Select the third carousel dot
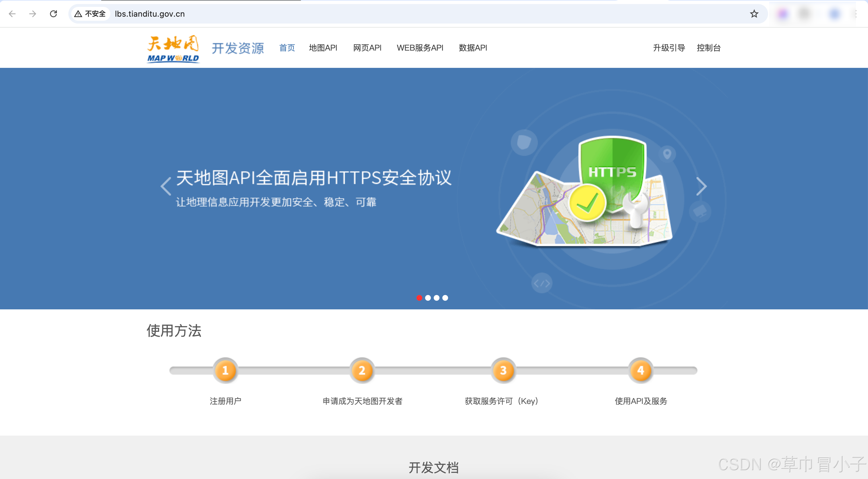This screenshot has width=868, height=479. click(437, 298)
